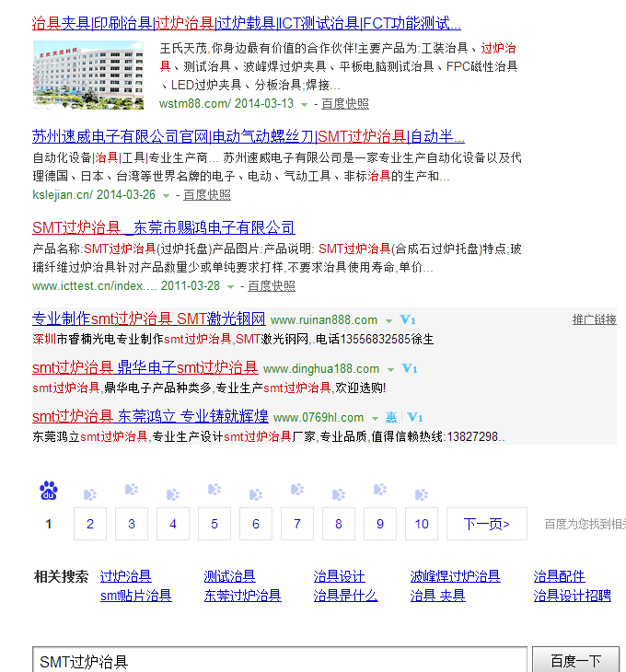Viewport: 626px width, 672px height.
Task: Open related search 东莞过炉治具
Action: point(242,596)
